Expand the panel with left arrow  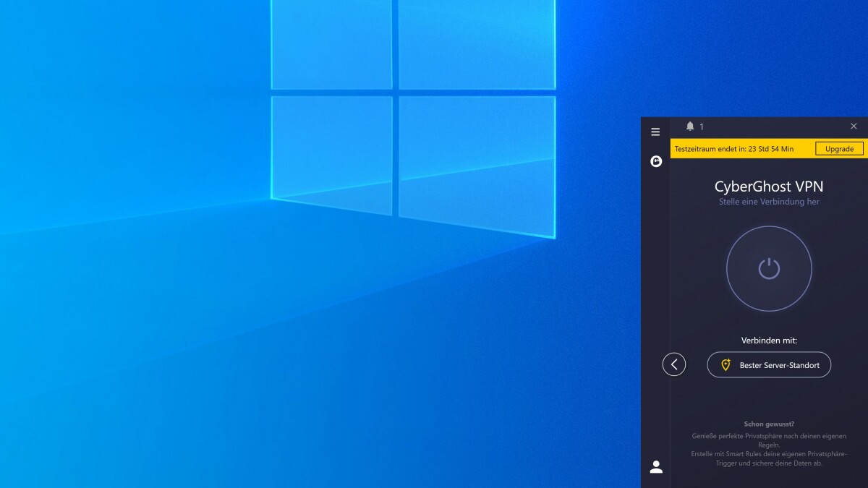(x=674, y=364)
